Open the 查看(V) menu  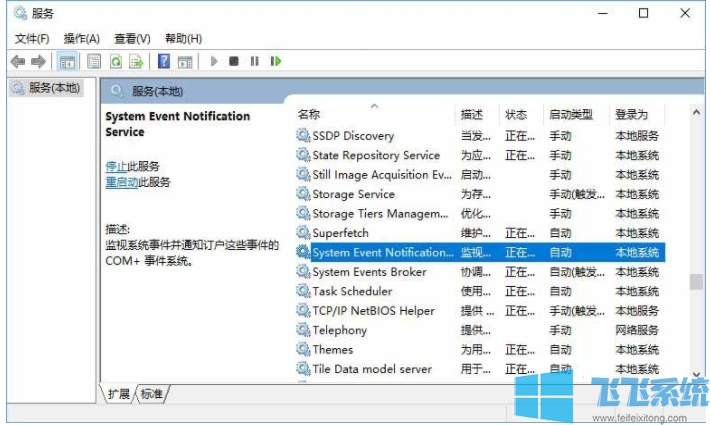click(x=132, y=38)
